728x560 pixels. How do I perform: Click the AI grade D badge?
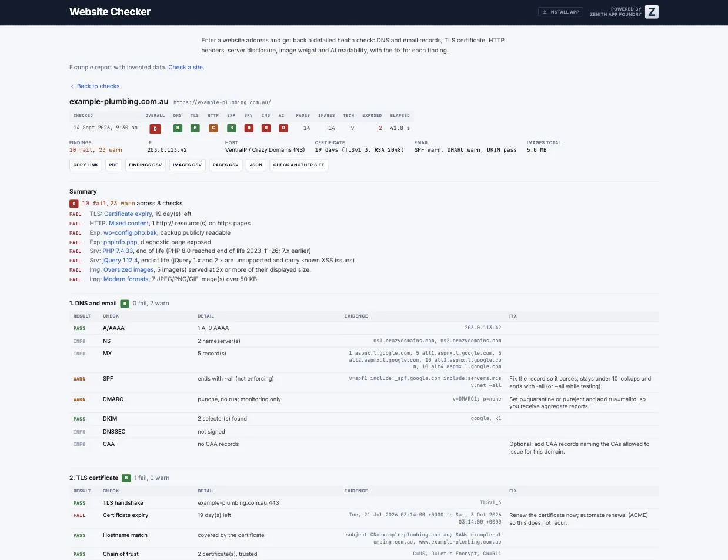click(x=283, y=128)
